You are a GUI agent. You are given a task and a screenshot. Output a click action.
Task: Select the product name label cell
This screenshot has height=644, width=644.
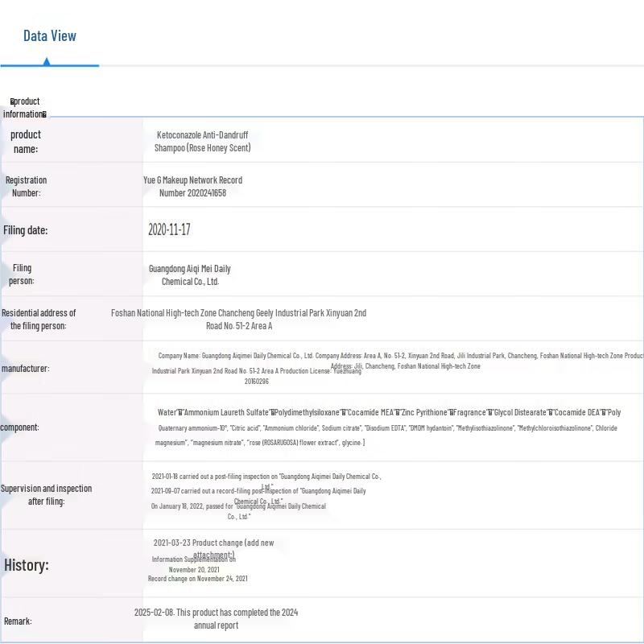[x=25, y=142]
